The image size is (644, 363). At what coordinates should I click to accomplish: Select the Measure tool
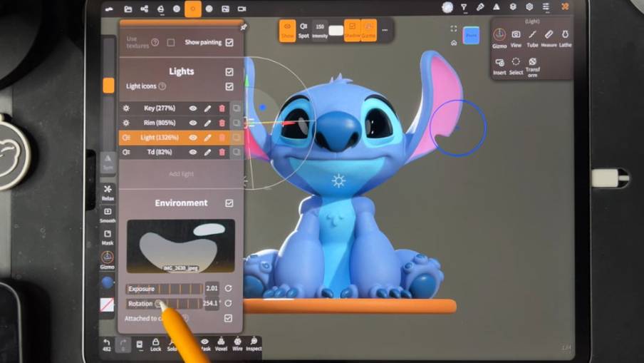coord(549,39)
